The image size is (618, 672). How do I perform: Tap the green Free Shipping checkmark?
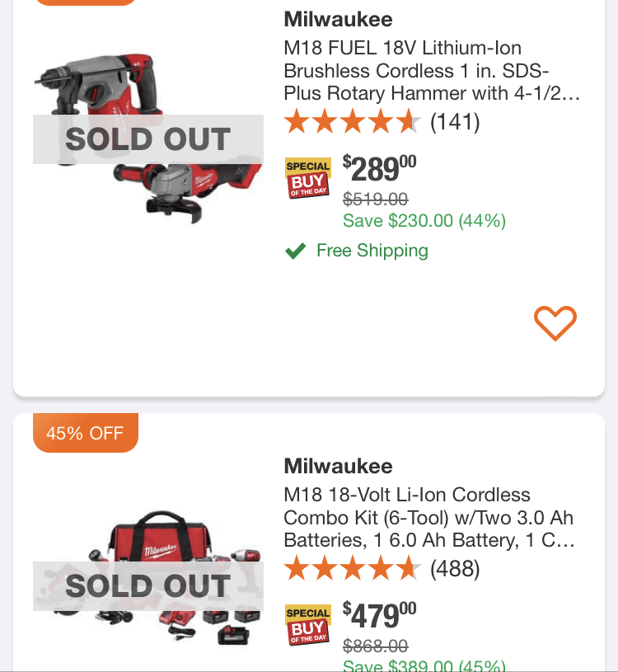296,251
